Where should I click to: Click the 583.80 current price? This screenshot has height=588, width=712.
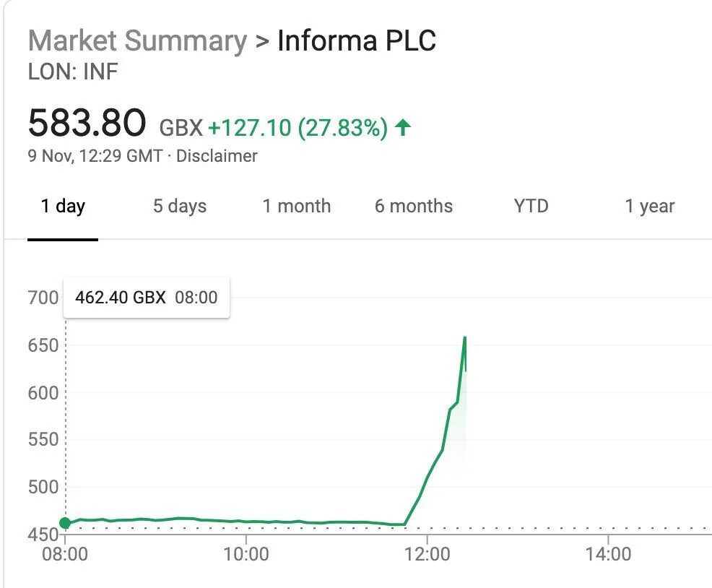87,123
